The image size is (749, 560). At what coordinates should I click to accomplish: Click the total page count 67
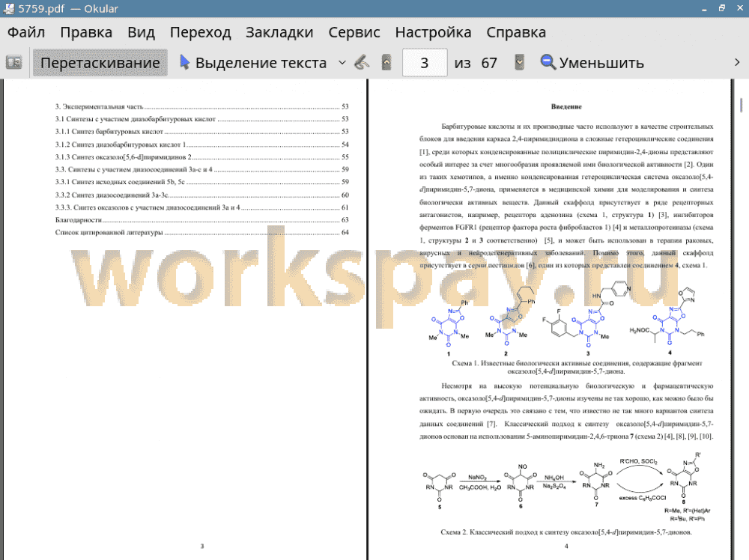pos(488,63)
